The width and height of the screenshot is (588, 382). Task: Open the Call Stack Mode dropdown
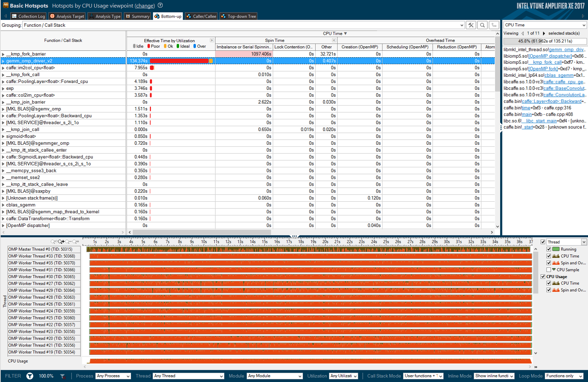coord(423,376)
